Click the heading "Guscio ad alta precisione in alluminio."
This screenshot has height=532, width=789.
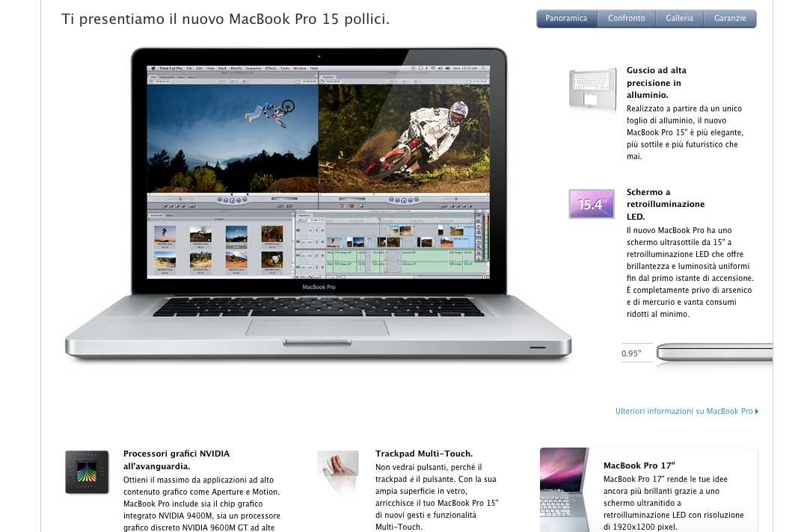657,82
